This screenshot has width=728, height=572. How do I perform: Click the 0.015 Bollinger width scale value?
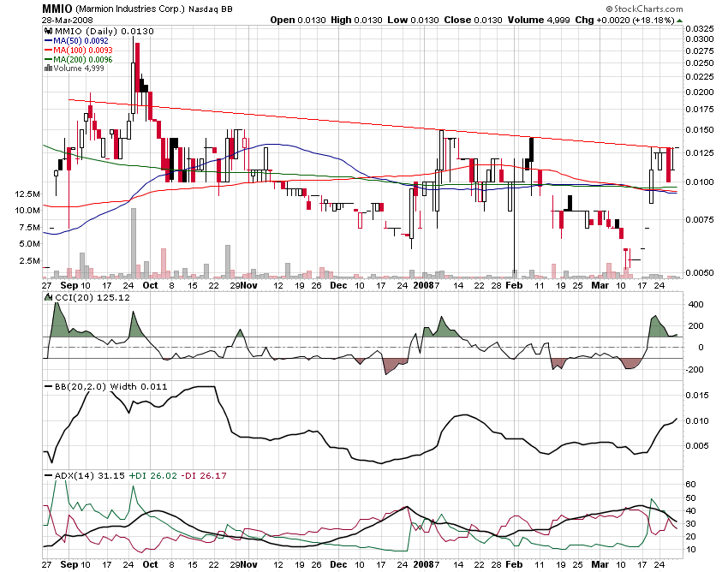click(x=697, y=395)
